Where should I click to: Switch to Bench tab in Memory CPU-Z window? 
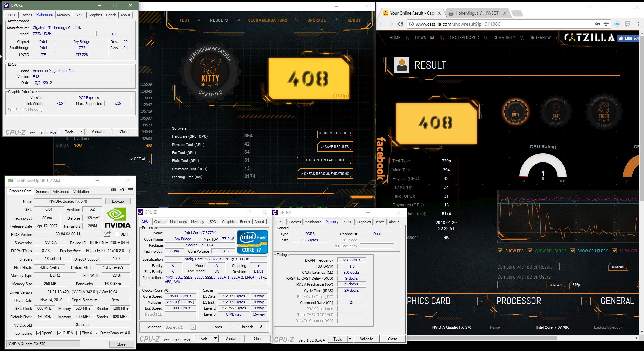379,222
